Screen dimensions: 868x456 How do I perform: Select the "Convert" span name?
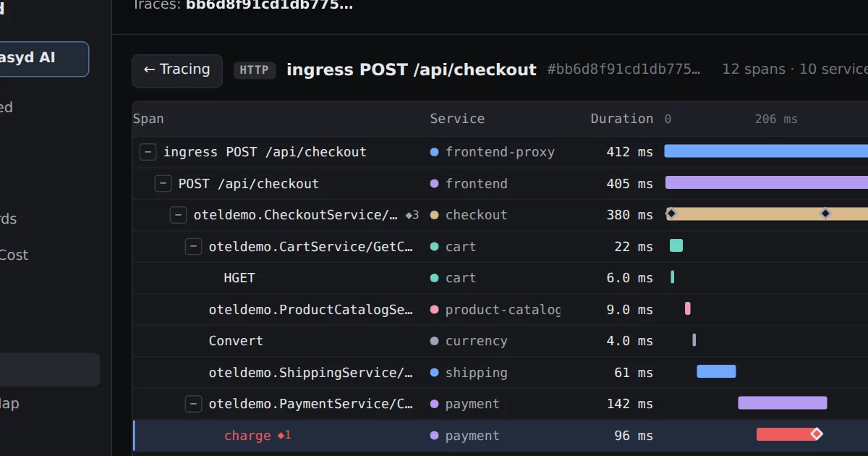(236, 341)
